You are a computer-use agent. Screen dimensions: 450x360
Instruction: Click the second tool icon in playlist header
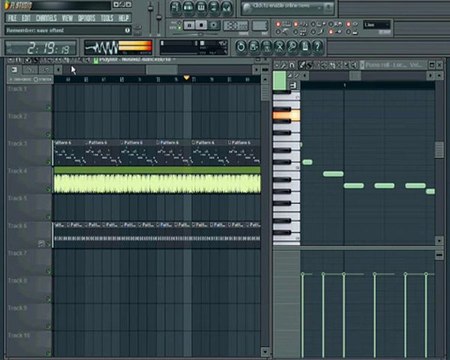[x=30, y=70]
